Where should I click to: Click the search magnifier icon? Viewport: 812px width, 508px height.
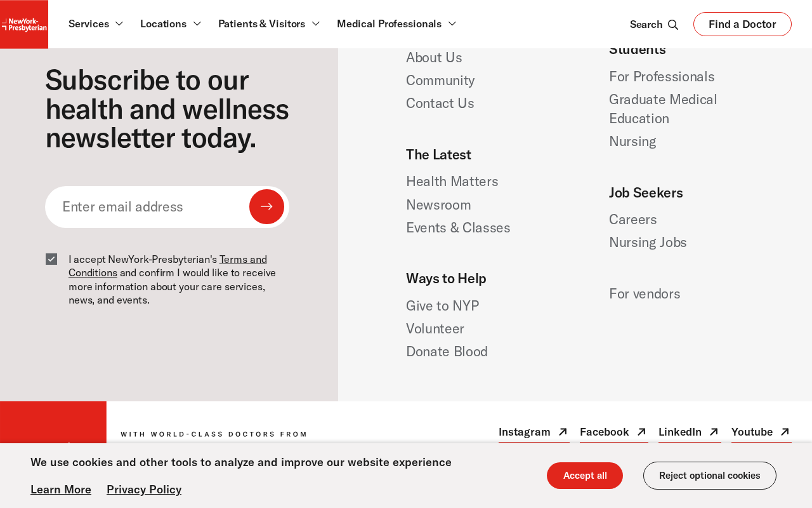(673, 25)
